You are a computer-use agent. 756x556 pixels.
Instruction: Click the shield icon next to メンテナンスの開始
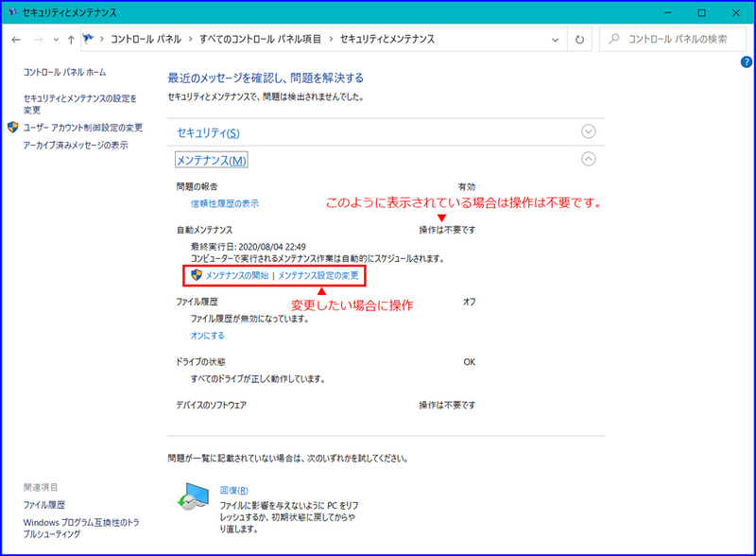[x=197, y=275]
